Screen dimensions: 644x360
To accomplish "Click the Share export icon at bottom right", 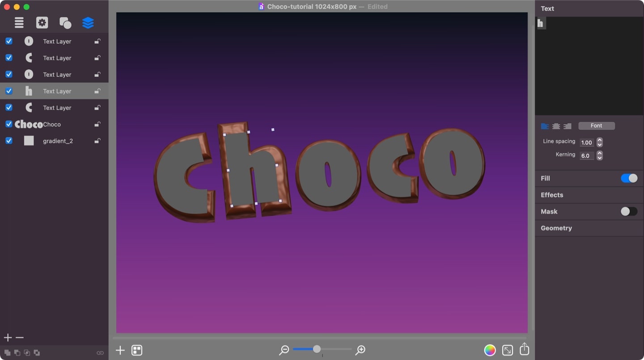I will [524, 349].
